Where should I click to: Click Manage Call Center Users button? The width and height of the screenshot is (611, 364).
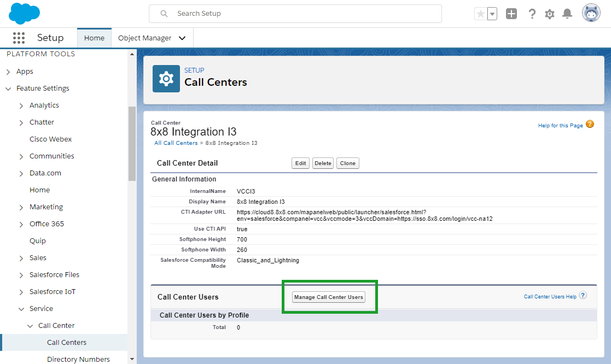(329, 297)
